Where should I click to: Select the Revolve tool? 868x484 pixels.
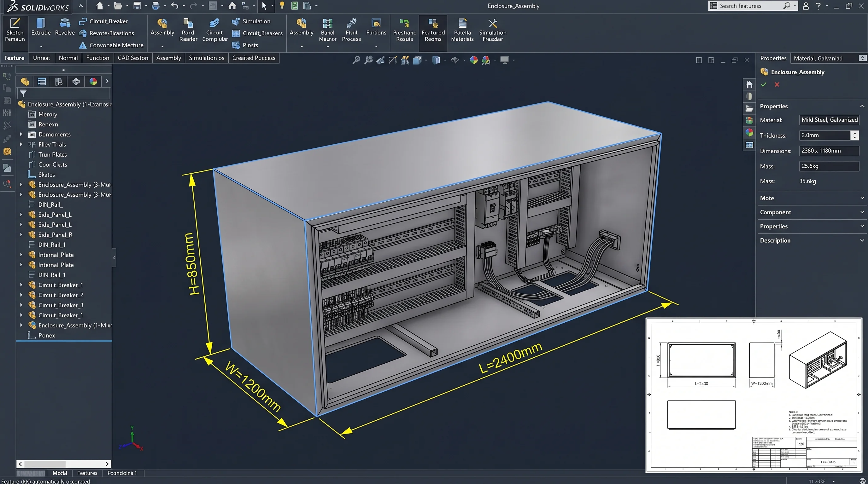[x=65, y=27]
